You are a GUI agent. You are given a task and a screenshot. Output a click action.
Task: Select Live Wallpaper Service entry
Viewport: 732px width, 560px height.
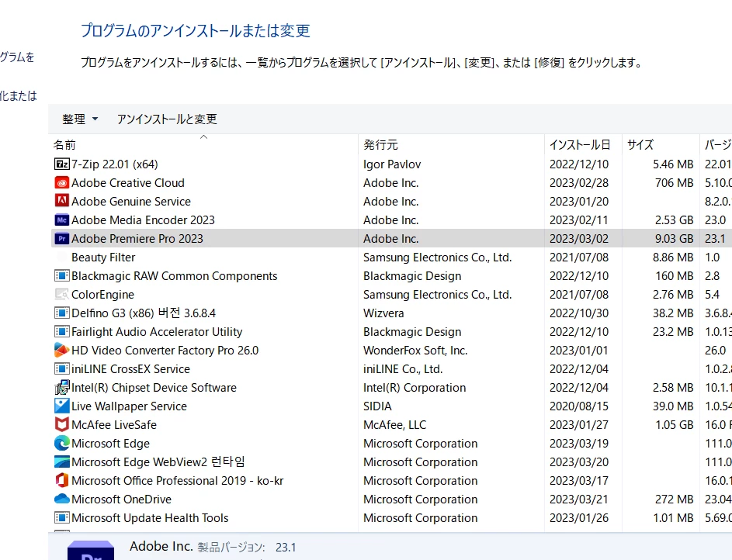pyautogui.click(x=129, y=406)
